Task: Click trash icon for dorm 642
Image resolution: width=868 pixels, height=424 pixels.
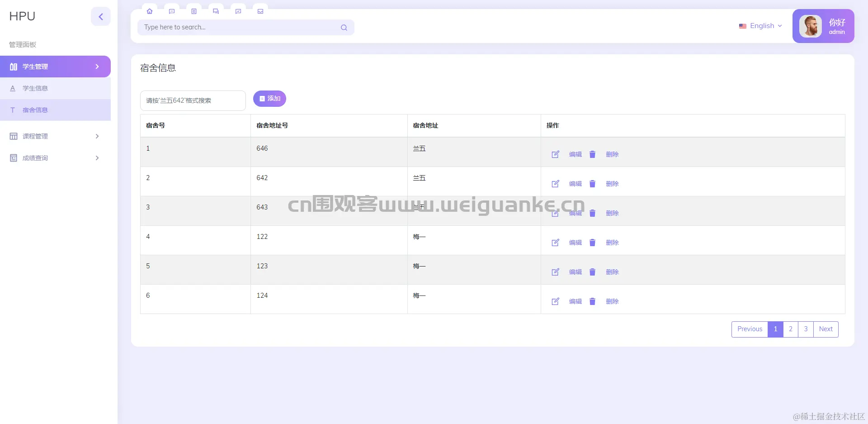Action: point(592,184)
